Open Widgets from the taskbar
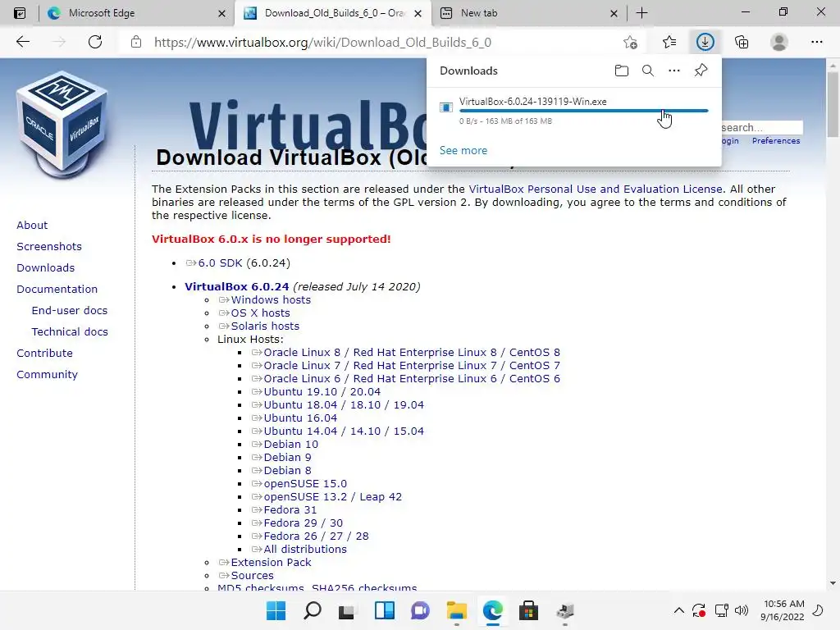 385,610
